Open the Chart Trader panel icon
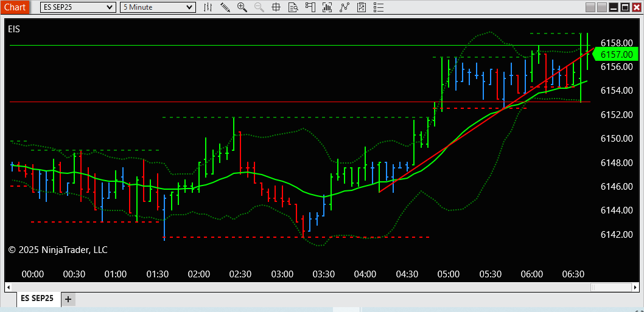 (310, 7)
